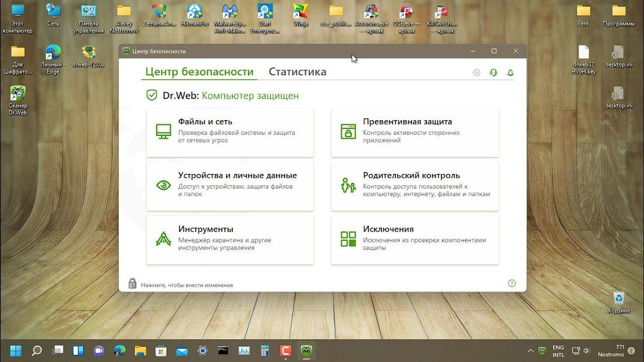Click the Dr.Web system tray icon

(x=542, y=350)
